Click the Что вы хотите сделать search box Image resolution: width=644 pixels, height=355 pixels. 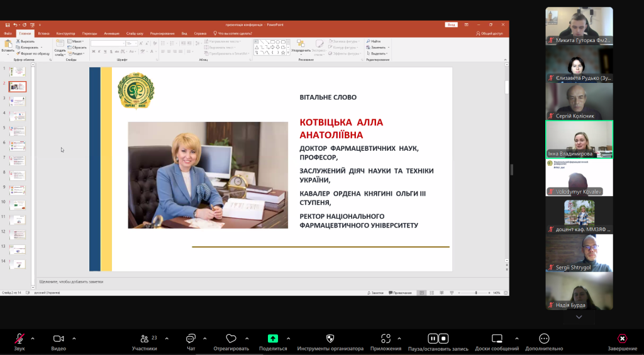233,34
